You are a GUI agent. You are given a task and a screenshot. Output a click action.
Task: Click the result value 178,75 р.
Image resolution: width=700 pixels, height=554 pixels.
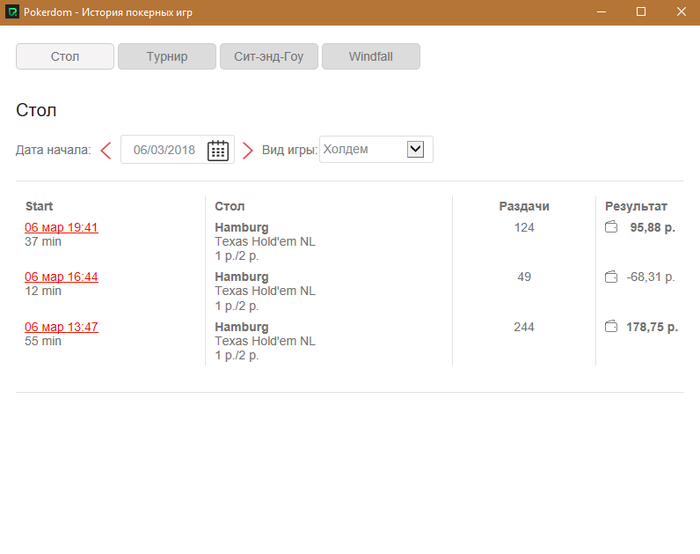pyautogui.click(x=652, y=327)
